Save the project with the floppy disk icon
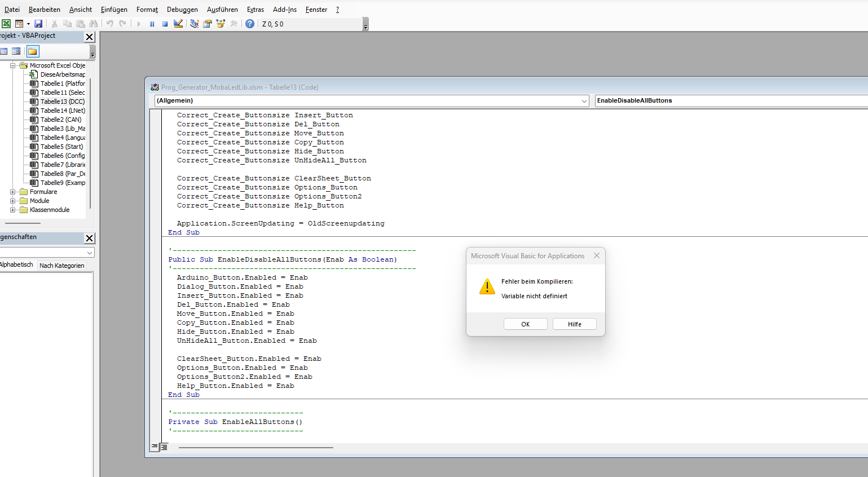This screenshot has height=477, width=868. tap(38, 24)
